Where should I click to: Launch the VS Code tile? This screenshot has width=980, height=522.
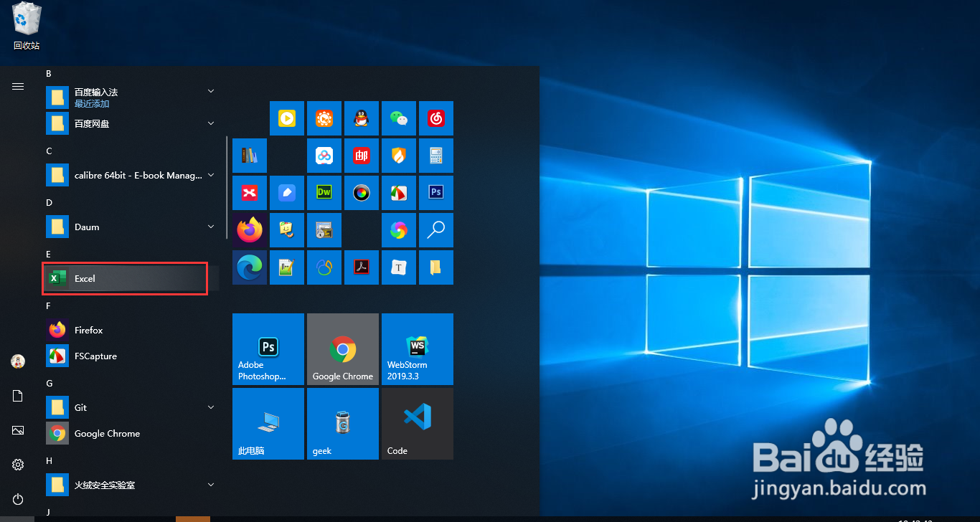point(418,424)
